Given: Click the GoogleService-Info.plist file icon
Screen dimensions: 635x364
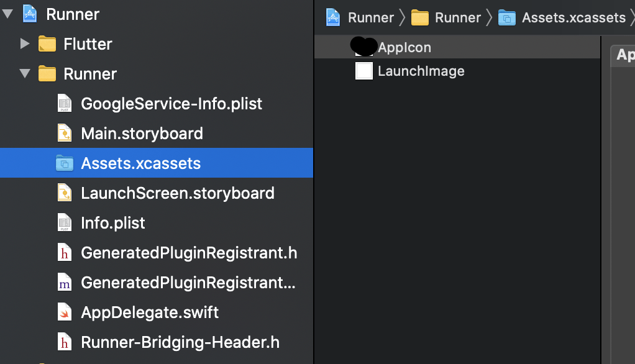Looking at the screenshot, I should [x=65, y=104].
